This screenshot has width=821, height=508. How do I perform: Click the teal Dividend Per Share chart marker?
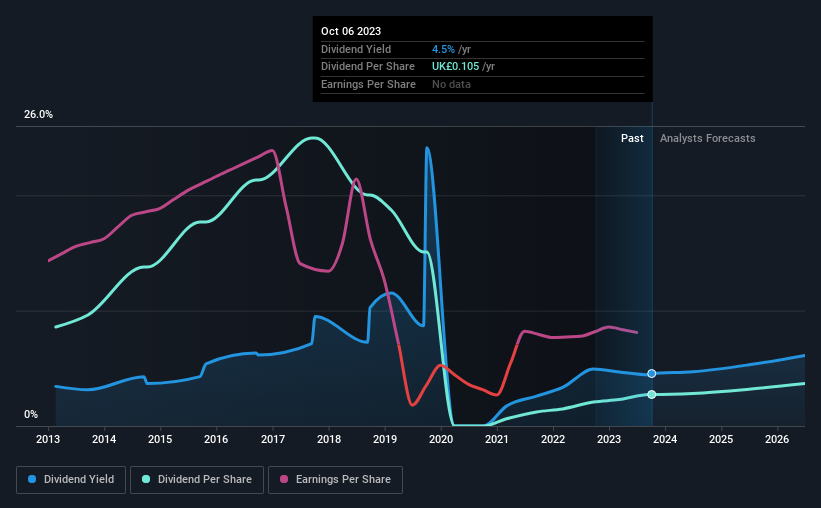[x=652, y=394]
